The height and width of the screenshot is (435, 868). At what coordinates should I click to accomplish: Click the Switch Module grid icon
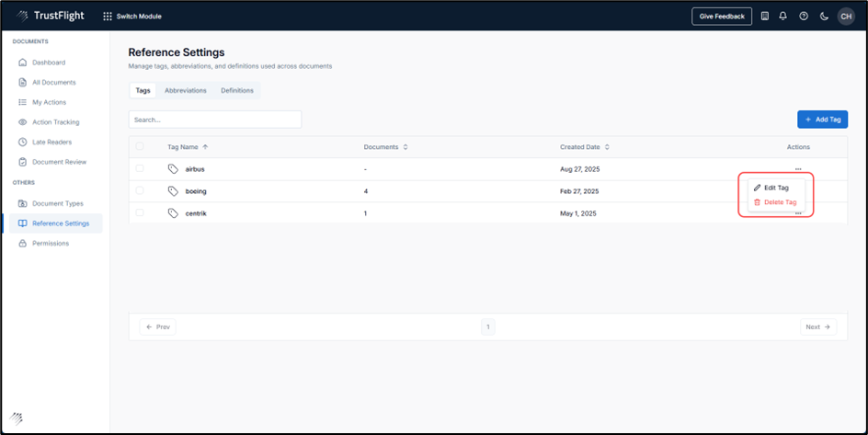point(108,16)
